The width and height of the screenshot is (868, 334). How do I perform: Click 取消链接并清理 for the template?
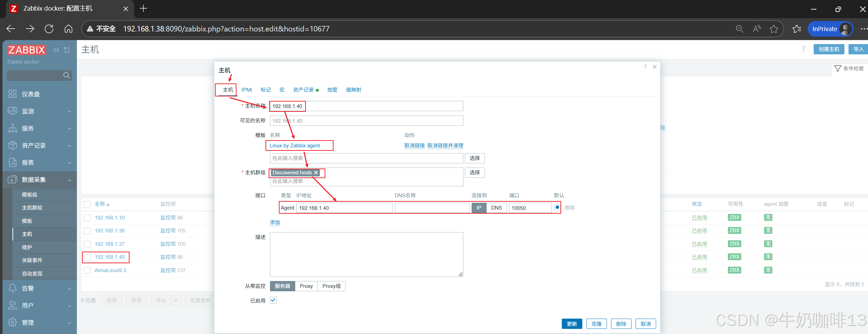click(x=445, y=146)
